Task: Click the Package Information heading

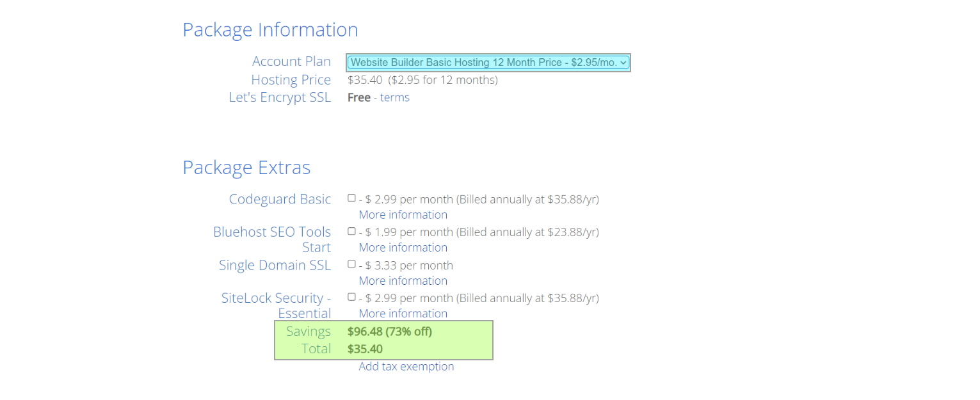Action: [x=270, y=30]
